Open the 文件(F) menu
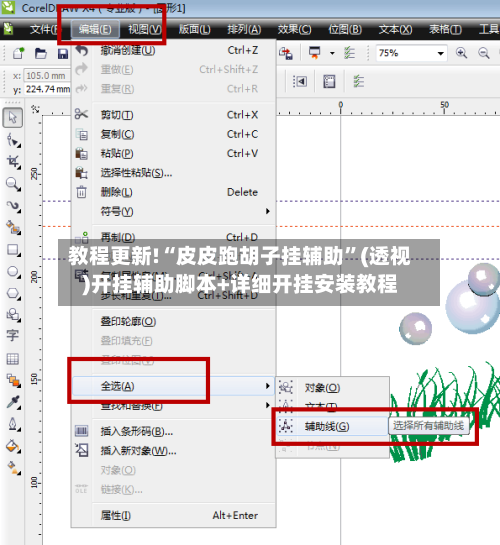Image resolution: width=500 pixels, height=545 pixels. 44,29
